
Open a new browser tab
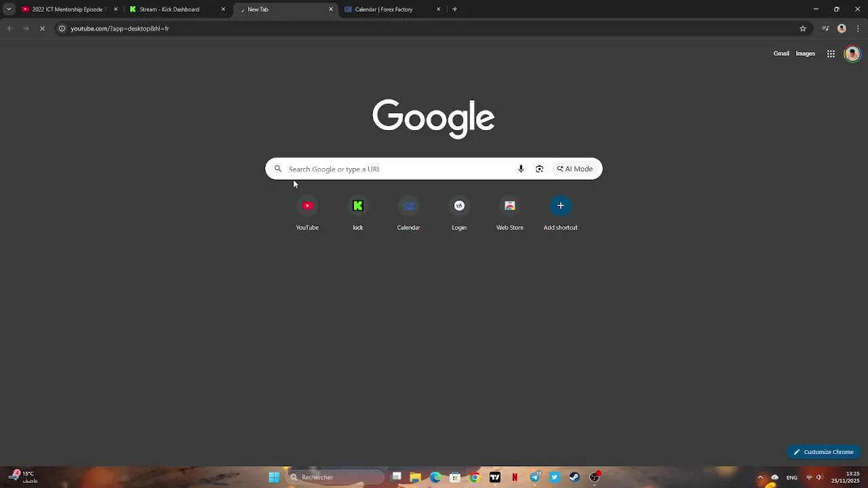(454, 9)
